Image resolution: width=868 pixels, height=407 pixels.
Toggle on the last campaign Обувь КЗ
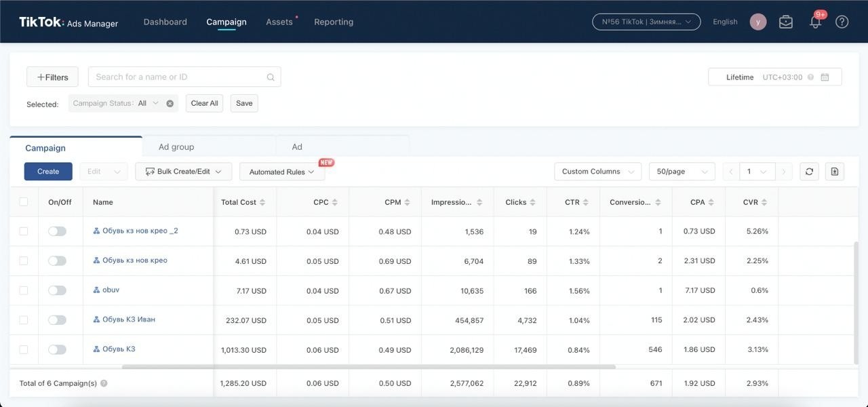click(57, 349)
